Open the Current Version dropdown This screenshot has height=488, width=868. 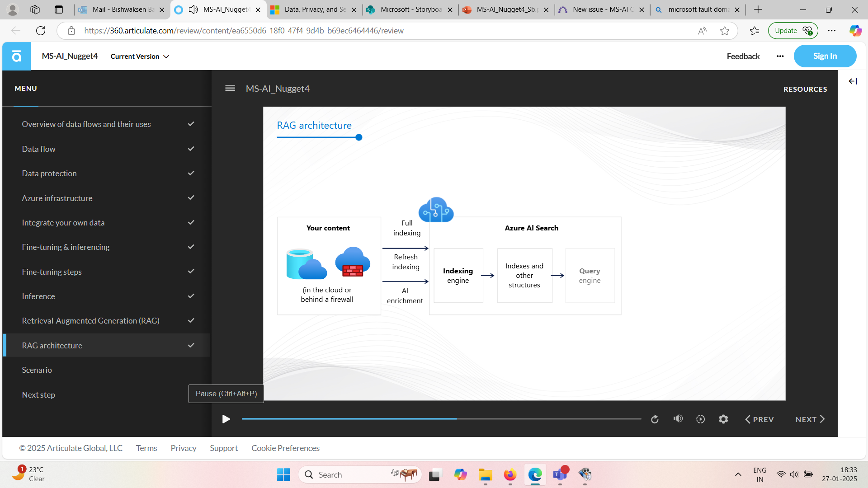tap(140, 56)
